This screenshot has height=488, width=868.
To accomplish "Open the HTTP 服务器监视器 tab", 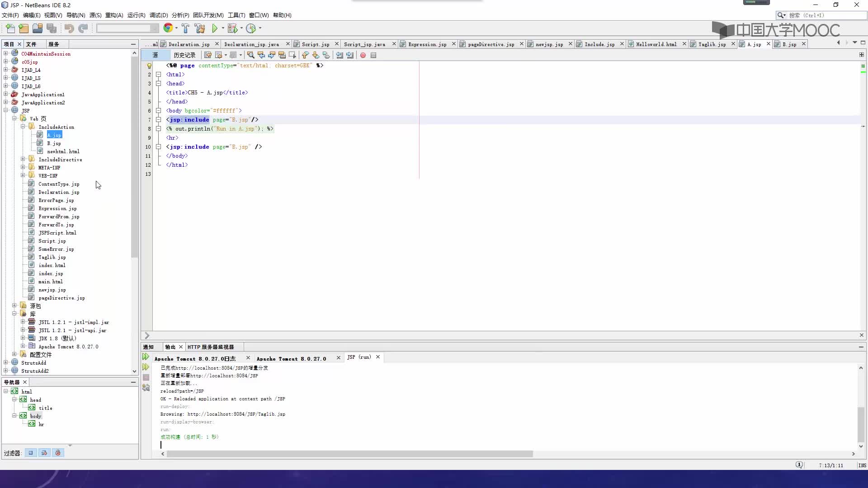I will (211, 347).
